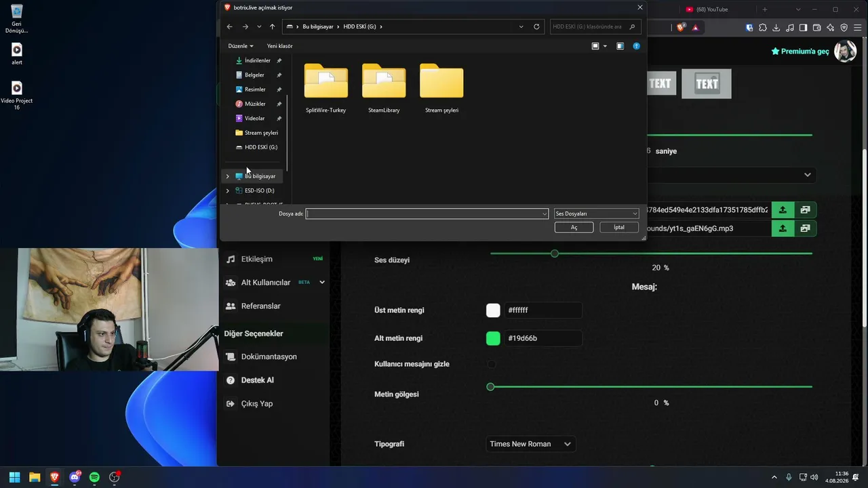Viewport: 868px width, 488px height.
Task: Open recent locations dropdown in file dialog
Action: click(x=259, y=26)
